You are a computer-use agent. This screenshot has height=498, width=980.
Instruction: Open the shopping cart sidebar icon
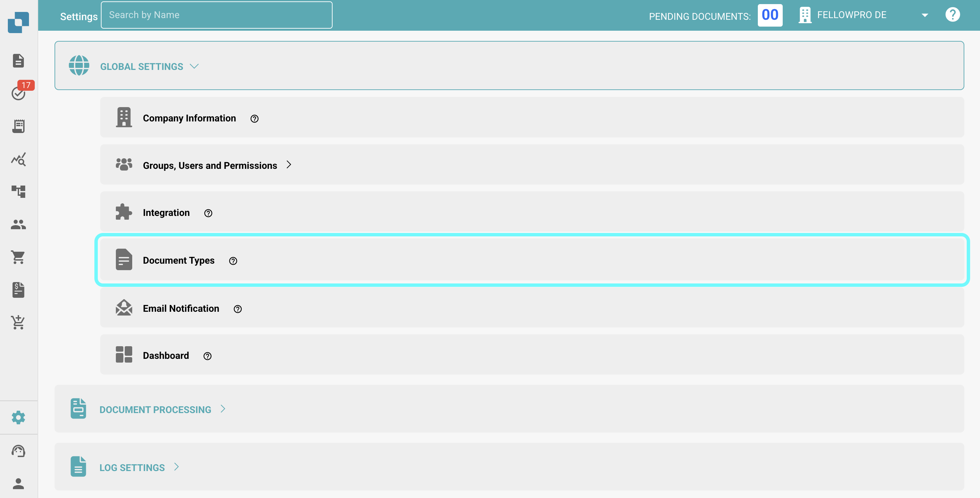pyautogui.click(x=18, y=257)
